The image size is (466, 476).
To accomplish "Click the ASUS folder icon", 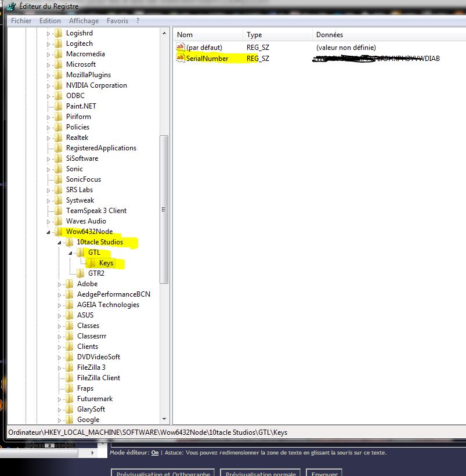I will click(x=70, y=315).
